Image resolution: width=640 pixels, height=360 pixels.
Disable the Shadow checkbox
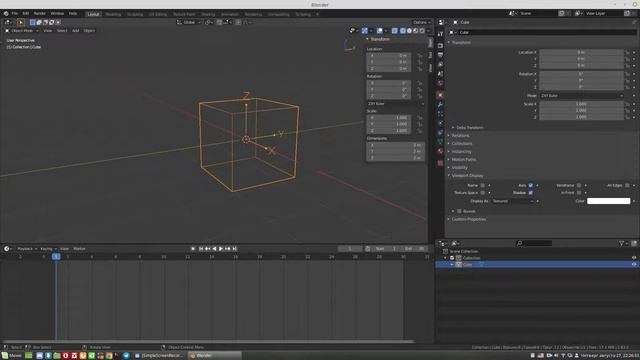531,193
